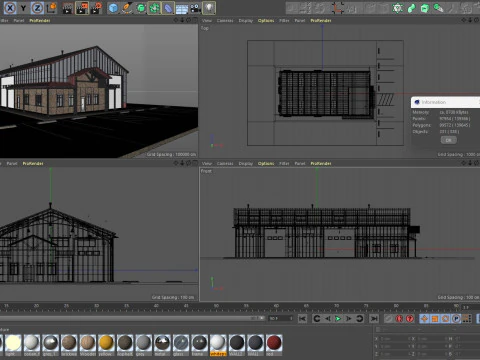
Task: Toggle Position keyframe recording
Action: (424, 319)
